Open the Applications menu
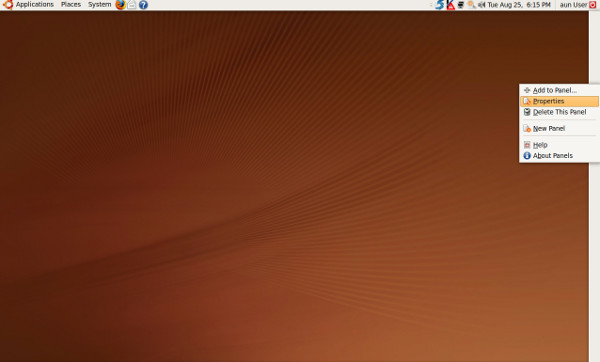The image size is (600, 362). [34, 5]
